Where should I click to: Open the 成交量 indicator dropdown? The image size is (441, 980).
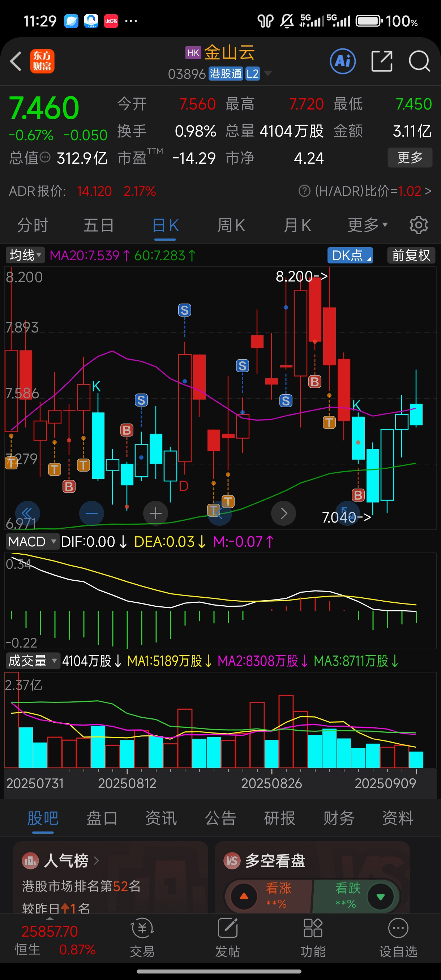(33, 661)
